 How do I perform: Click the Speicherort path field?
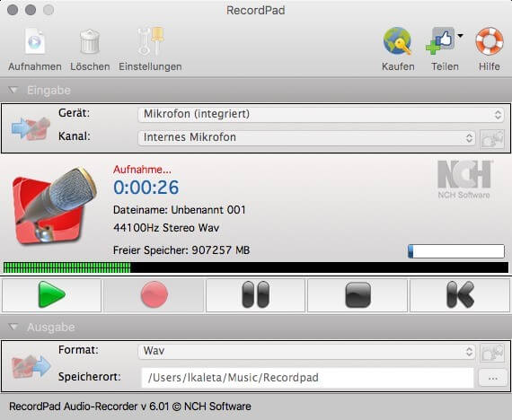(307, 378)
